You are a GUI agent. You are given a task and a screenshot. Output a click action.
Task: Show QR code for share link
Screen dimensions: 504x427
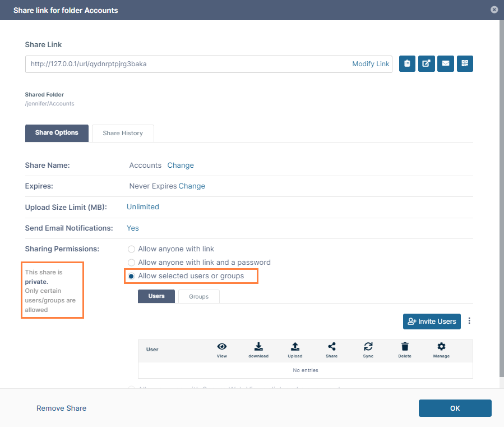click(x=465, y=64)
